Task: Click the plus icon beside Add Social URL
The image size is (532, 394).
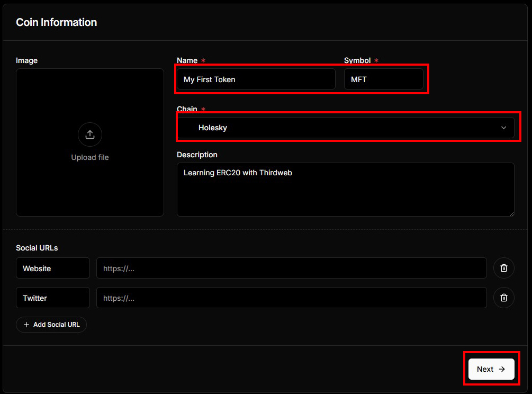Action: pyautogui.click(x=26, y=325)
